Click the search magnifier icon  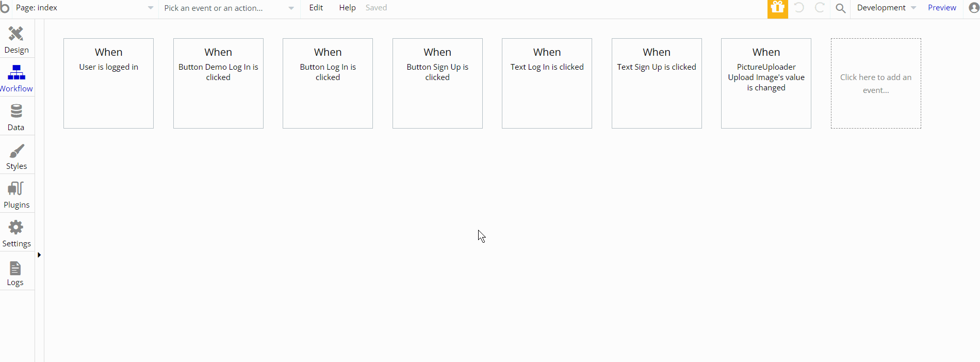[841, 8]
